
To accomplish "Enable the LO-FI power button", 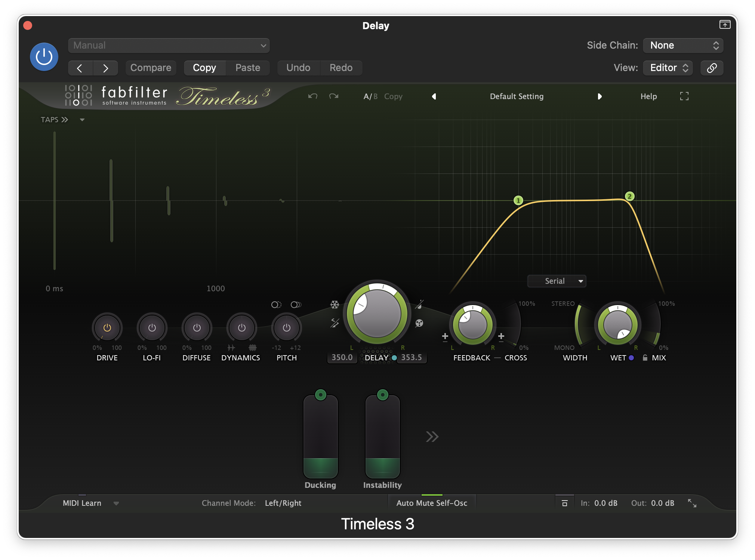I will [x=152, y=327].
